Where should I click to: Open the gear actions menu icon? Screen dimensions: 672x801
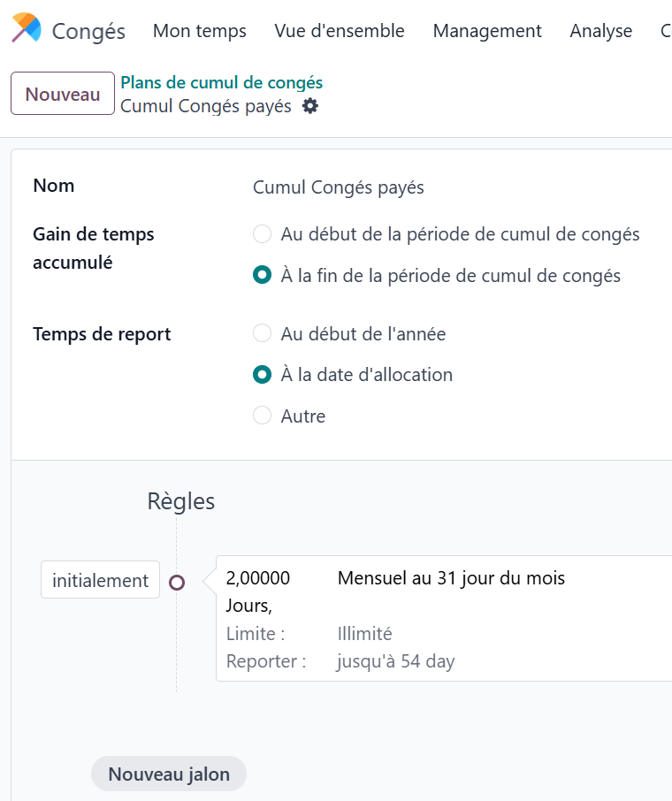[x=309, y=106]
